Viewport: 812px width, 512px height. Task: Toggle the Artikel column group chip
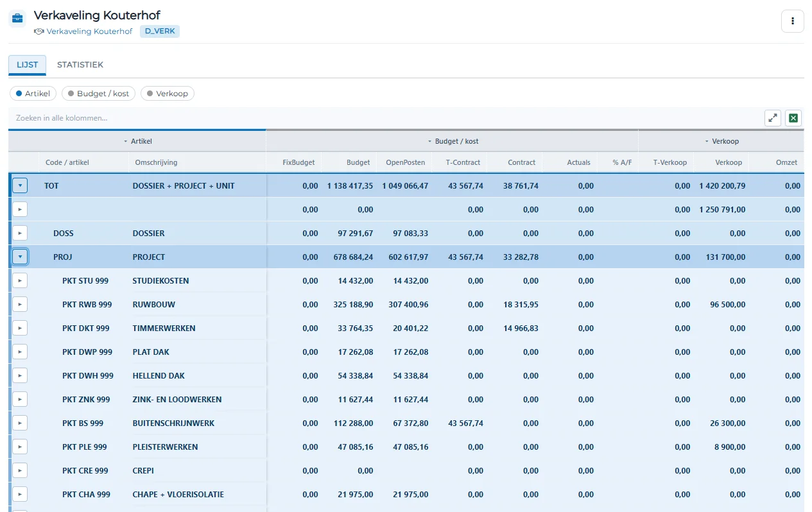tap(33, 94)
